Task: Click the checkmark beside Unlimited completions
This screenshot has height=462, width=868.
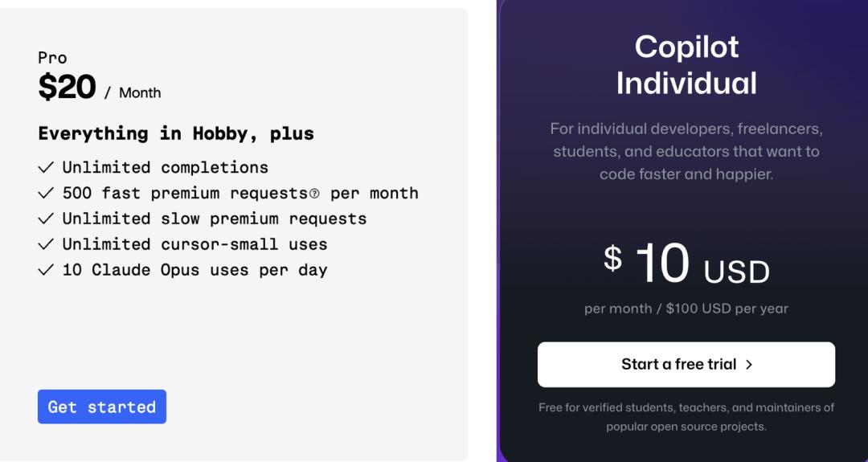Action: coord(46,167)
